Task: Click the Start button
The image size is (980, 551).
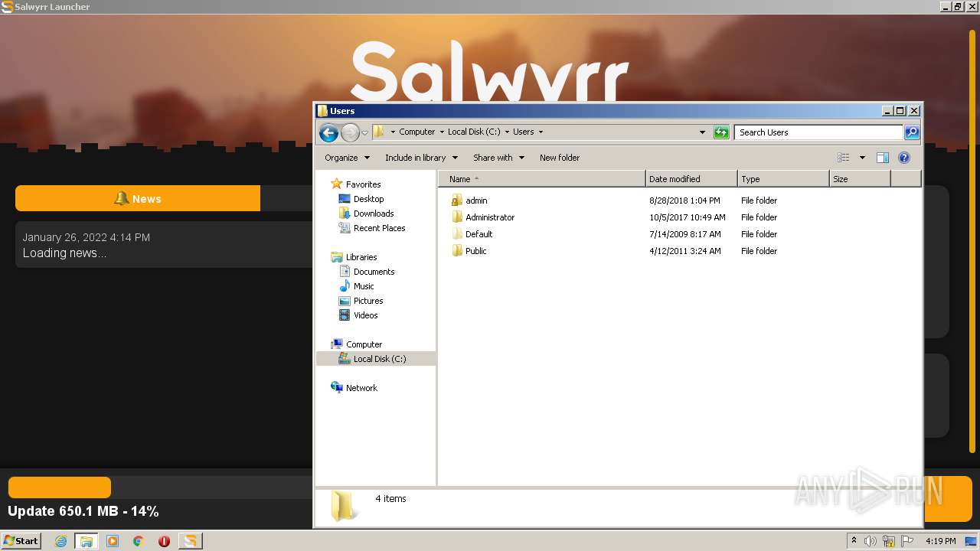Action: [x=21, y=540]
